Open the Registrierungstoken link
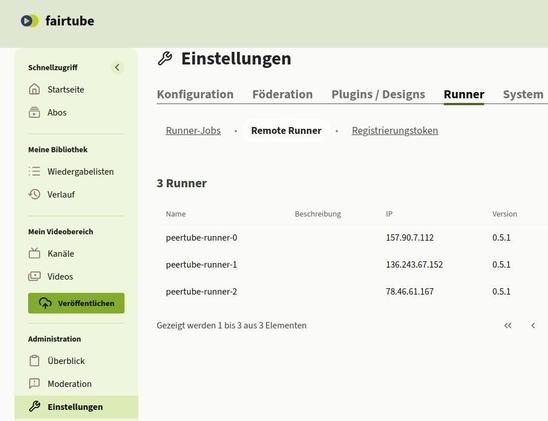The image size is (548, 421). (x=395, y=130)
